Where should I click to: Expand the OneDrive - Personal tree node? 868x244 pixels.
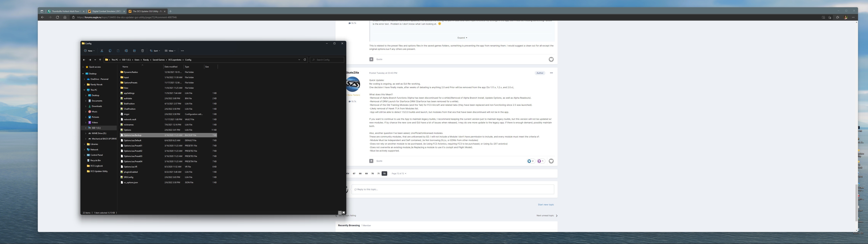(x=85, y=79)
